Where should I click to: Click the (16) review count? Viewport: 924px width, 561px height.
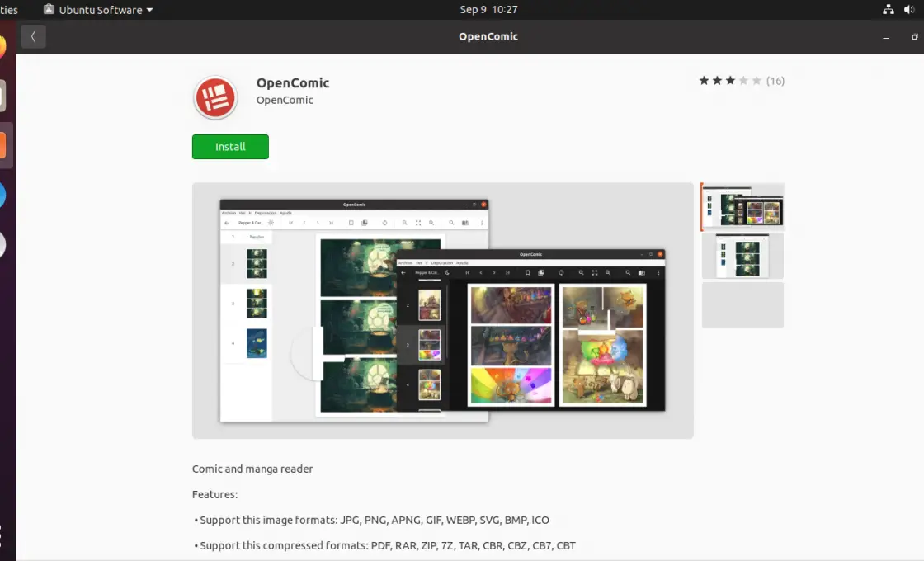point(775,81)
